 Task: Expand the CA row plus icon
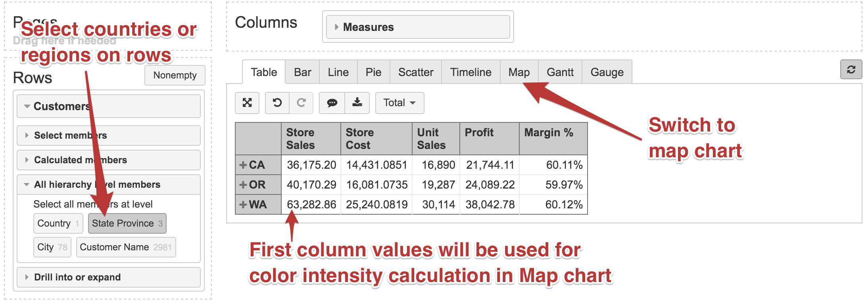[x=243, y=165]
